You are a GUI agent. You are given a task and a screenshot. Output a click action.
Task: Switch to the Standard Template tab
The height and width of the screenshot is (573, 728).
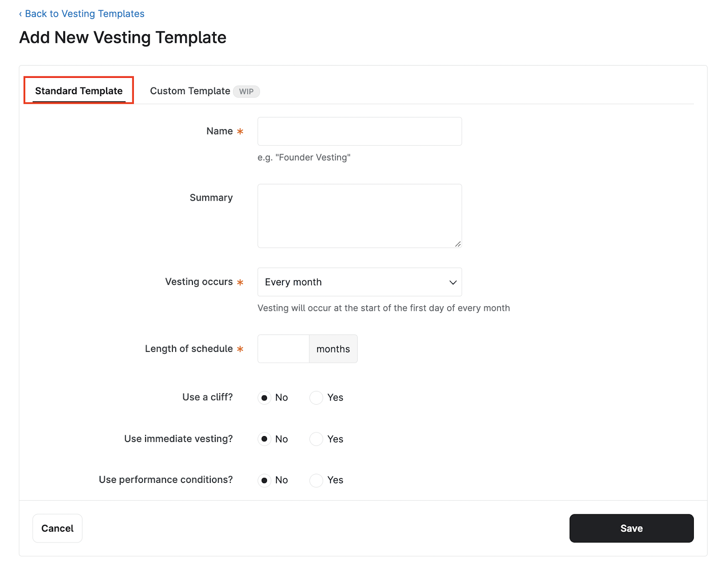pyautogui.click(x=79, y=91)
